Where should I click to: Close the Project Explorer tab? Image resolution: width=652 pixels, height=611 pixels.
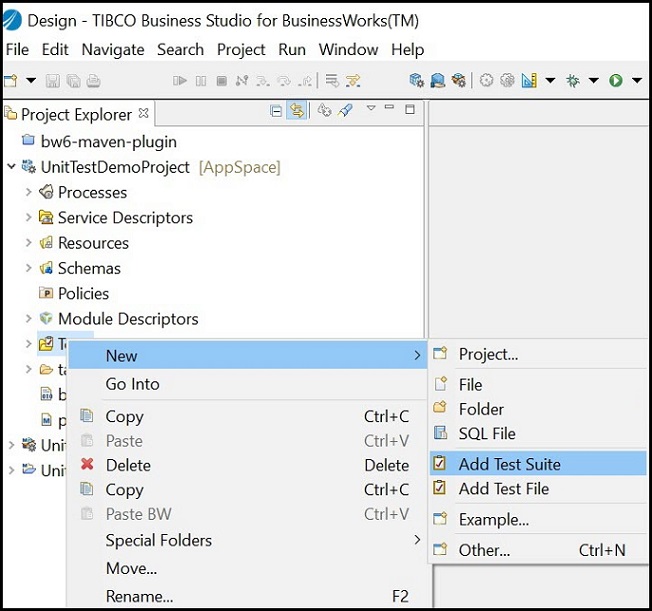(x=143, y=113)
